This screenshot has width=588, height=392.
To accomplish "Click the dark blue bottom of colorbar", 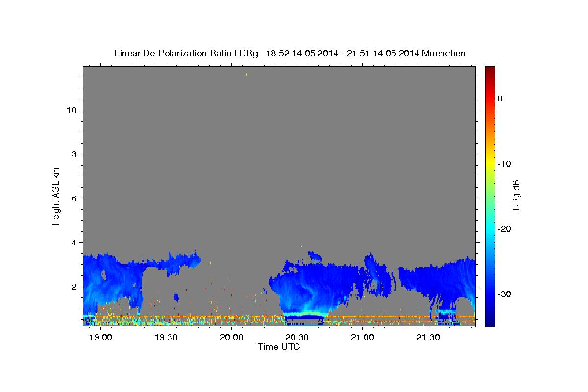I will 490,321.
